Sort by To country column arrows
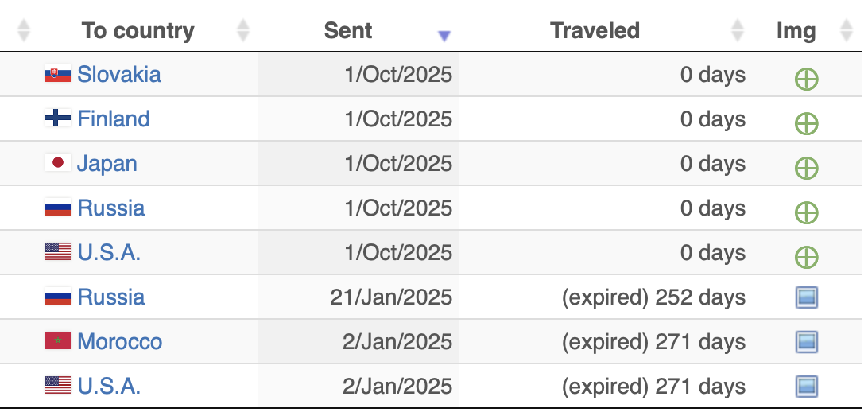 point(243,31)
